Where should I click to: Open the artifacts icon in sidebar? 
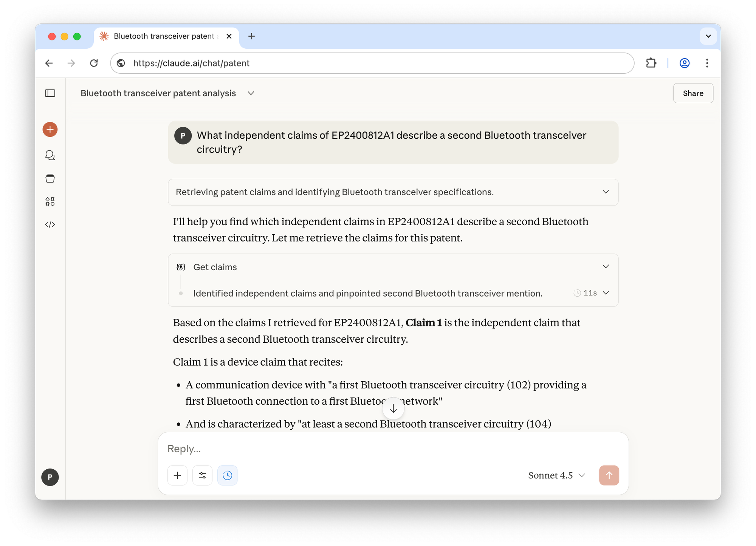point(50,201)
